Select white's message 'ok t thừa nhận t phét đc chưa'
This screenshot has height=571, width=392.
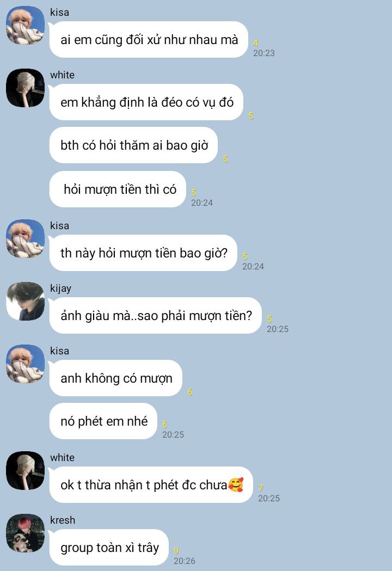coord(151,485)
